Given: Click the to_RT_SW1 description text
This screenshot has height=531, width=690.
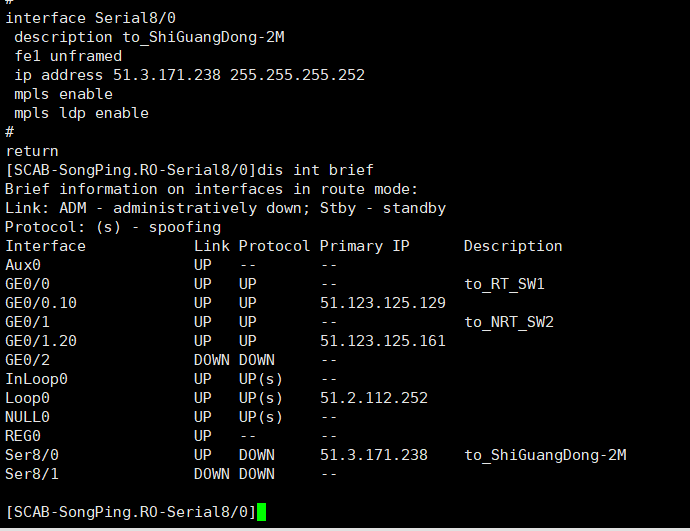Looking at the screenshot, I should (505, 284).
